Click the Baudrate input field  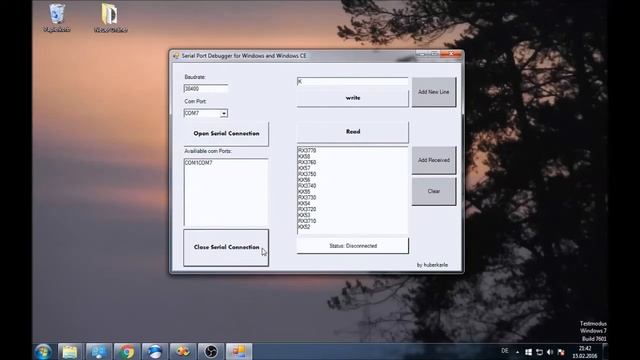(x=206, y=89)
